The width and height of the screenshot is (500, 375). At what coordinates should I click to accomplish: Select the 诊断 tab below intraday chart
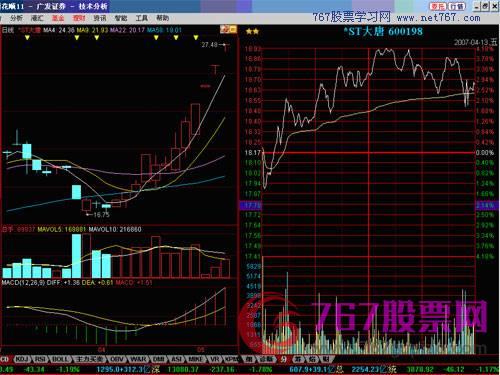[266, 359]
